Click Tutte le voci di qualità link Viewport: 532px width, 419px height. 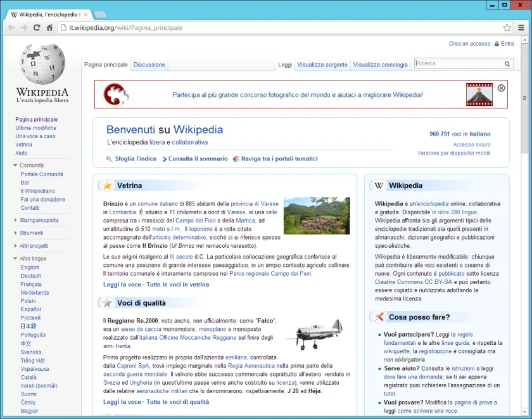(x=178, y=402)
